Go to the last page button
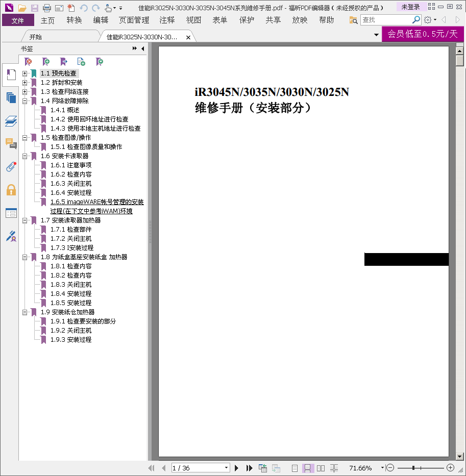466x476 pixels. point(249,468)
